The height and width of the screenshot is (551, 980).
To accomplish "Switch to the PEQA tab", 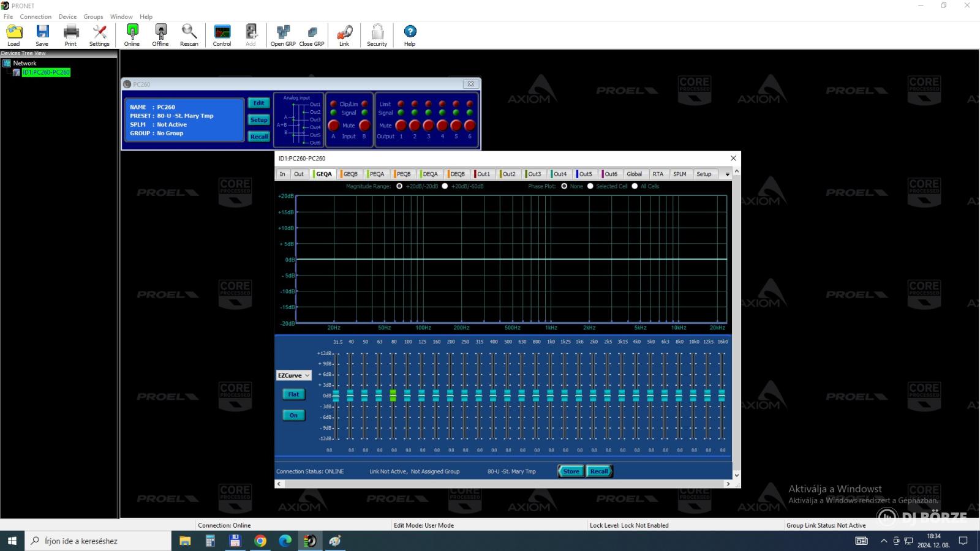I will tap(377, 174).
